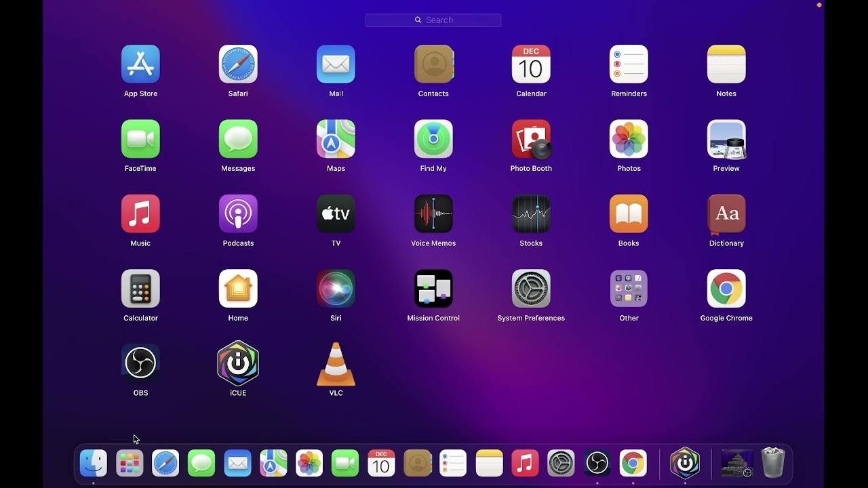
Task: Open Safari from the Dock
Action: pyautogui.click(x=165, y=464)
